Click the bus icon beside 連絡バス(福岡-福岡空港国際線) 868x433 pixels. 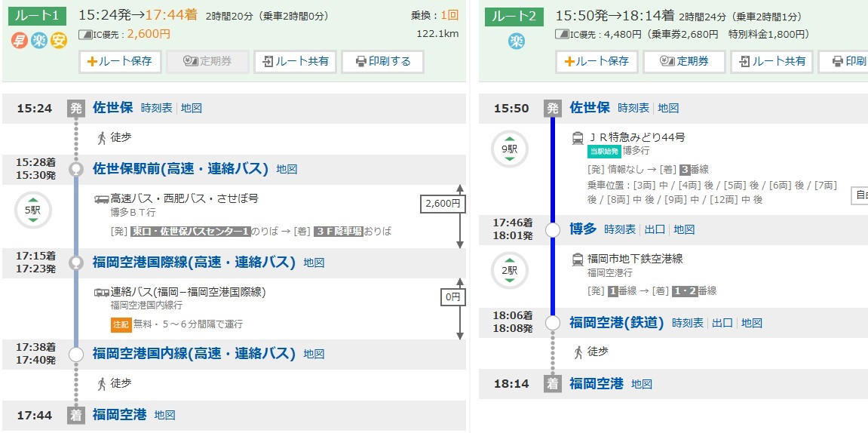point(102,292)
